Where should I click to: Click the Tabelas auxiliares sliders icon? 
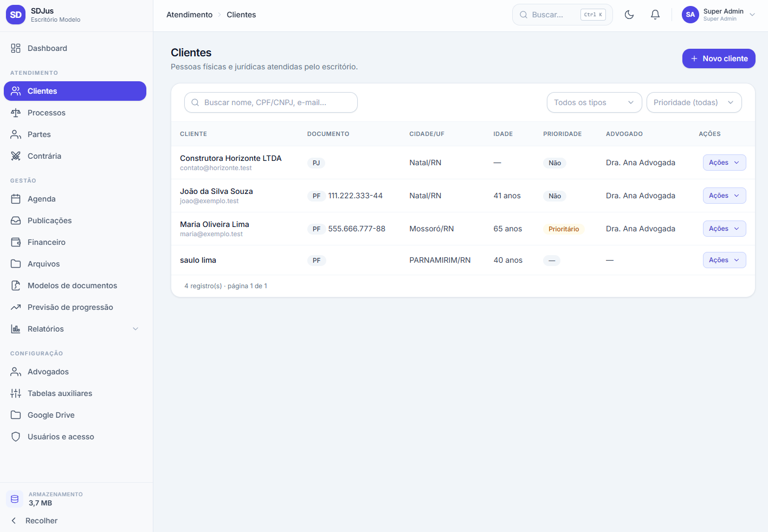point(16,393)
